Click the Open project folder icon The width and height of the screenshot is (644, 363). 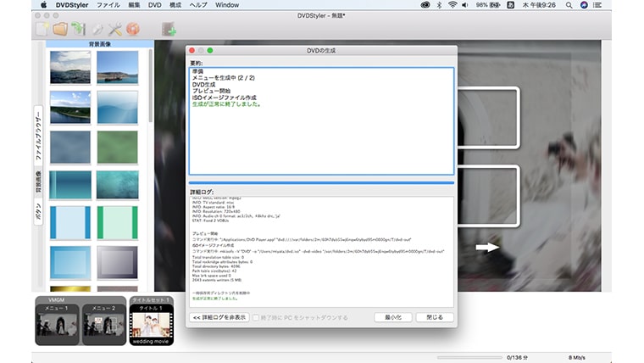(x=60, y=29)
